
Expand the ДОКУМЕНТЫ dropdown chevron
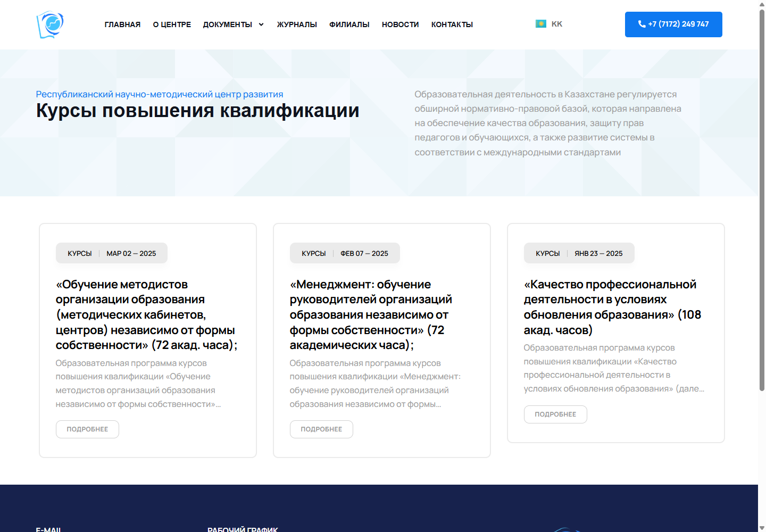click(261, 24)
